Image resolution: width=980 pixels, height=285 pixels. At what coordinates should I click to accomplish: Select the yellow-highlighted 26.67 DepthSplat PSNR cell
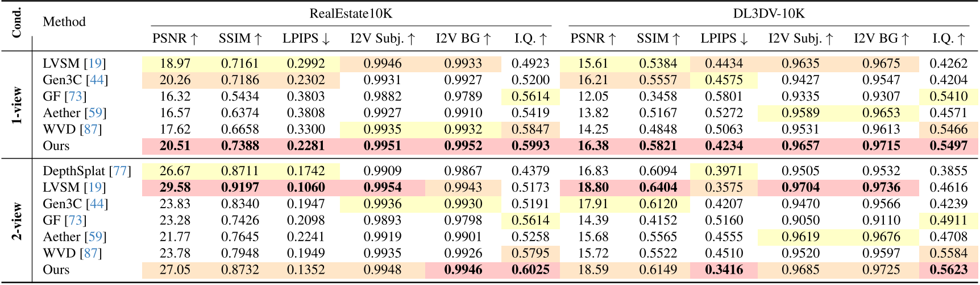click(175, 171)
